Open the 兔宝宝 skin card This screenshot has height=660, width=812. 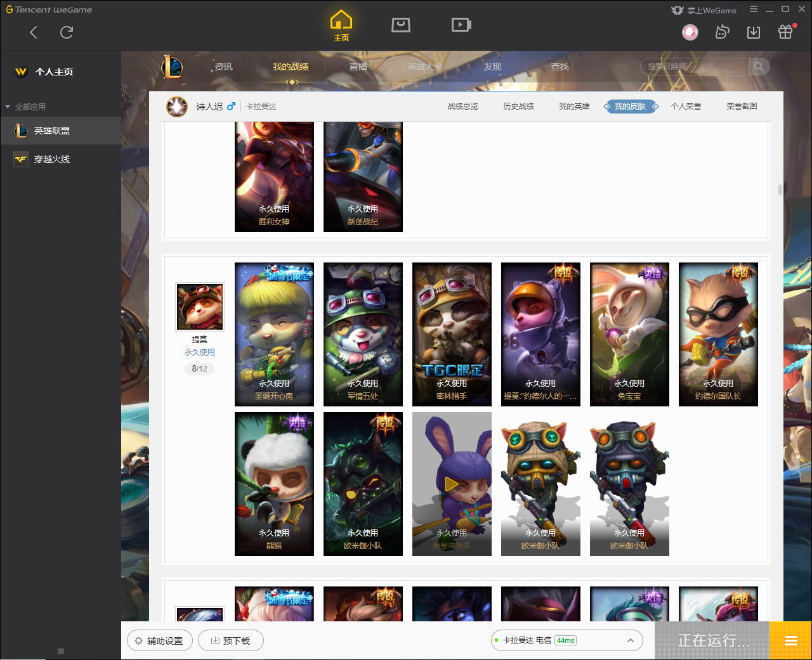(629, 334)
